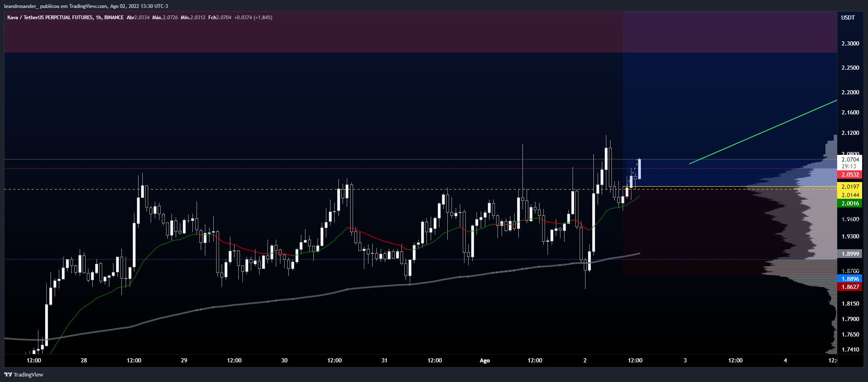The height and width of the screenshot is (382, 868).
Task: Click the USDT currency label on price axis
Action: [x=848, y=18]
